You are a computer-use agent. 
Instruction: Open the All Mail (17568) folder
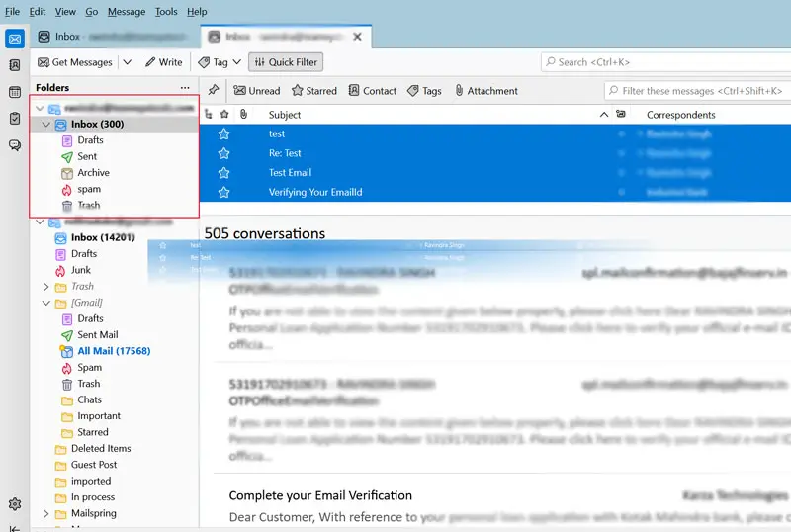pyautogui.click(x=114, y=351)
